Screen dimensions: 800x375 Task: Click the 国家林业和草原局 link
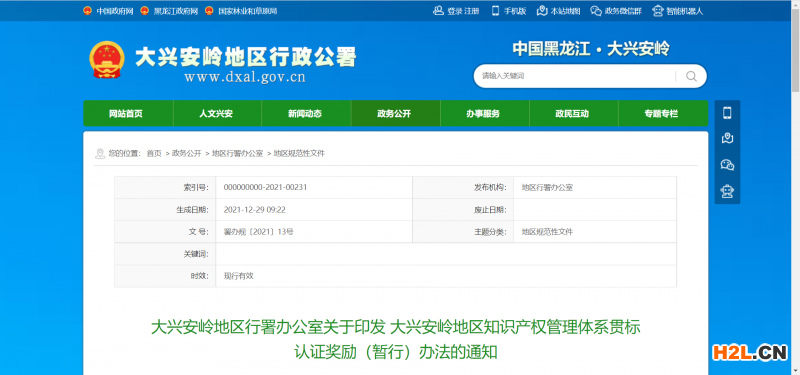(x=247, y=11)
